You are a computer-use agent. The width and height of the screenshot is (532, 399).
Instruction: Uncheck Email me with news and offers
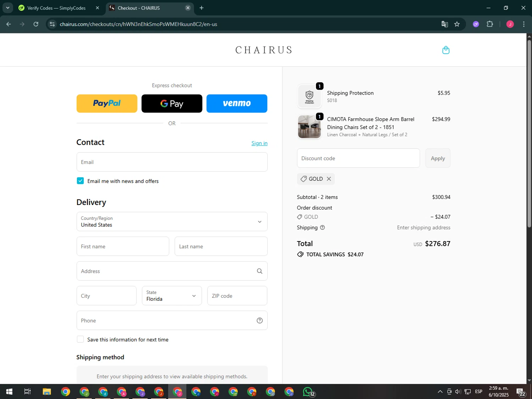(81, 181)
